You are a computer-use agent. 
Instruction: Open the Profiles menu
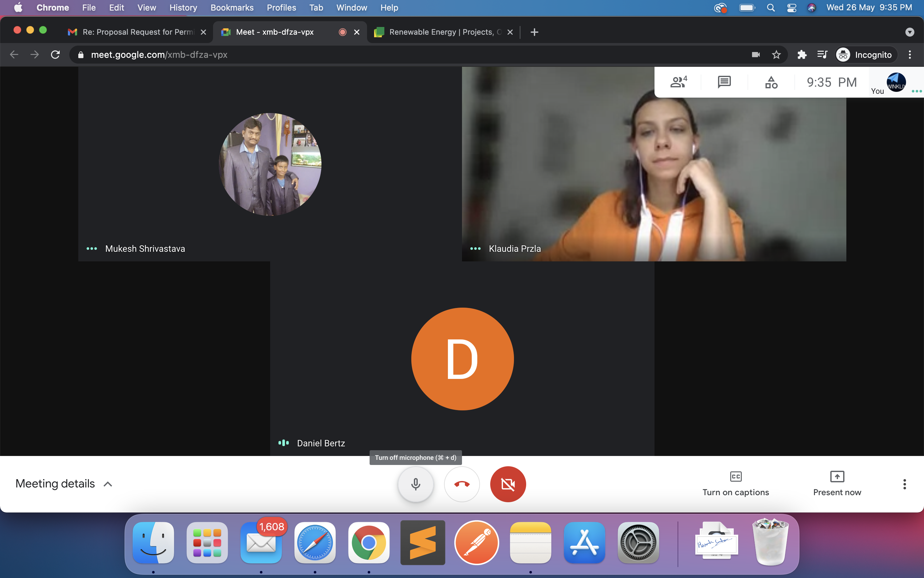281,8
